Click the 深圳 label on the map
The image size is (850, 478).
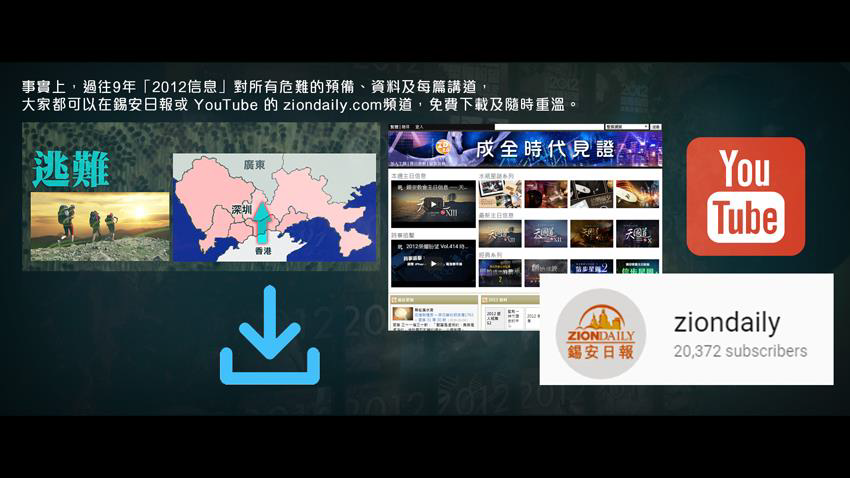241,210
